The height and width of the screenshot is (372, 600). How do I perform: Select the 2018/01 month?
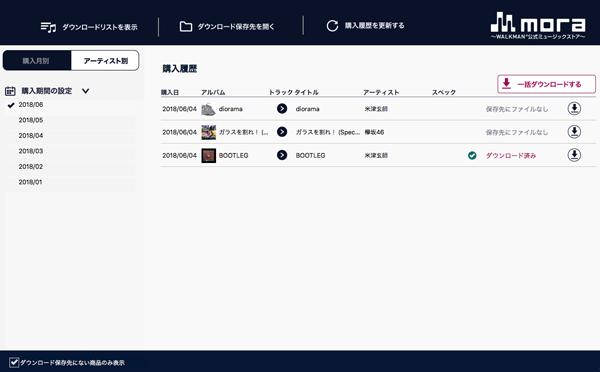tap(31, 182)
